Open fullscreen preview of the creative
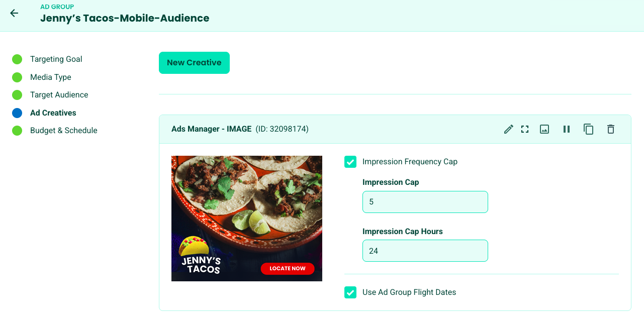Screen dimensions: 644x319 [x=525, y=129]
